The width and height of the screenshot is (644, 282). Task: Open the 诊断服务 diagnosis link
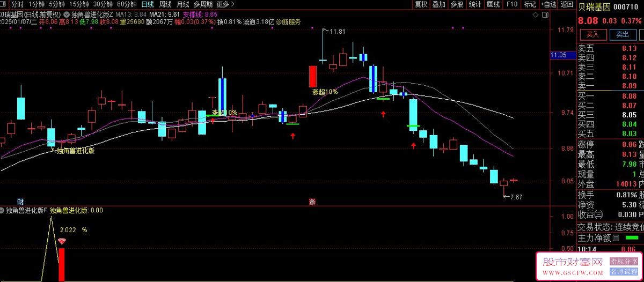[x=288, y=23]
